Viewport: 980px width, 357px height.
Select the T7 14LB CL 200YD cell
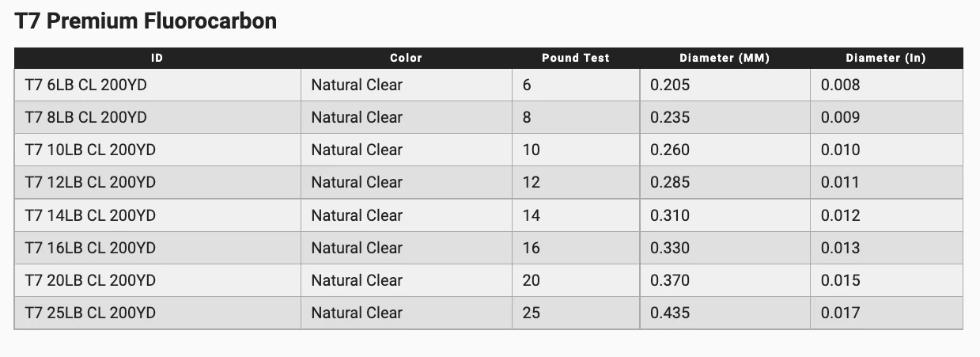89,215
